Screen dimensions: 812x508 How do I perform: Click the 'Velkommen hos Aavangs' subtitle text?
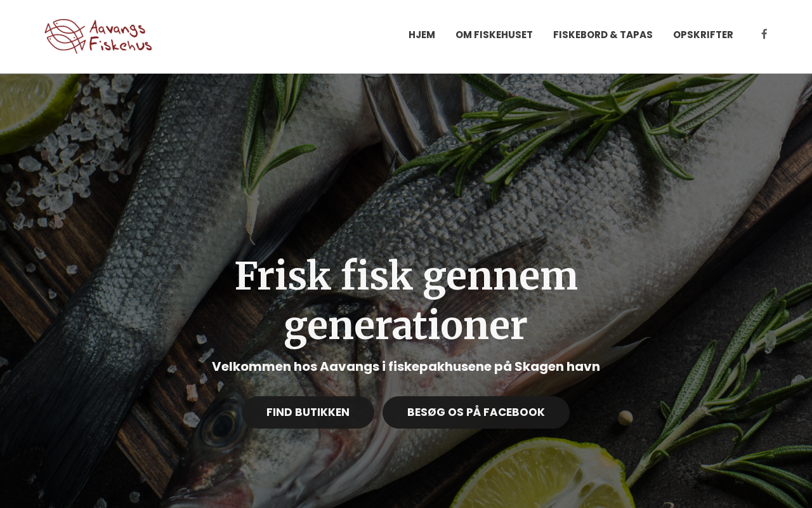point(295,366)
